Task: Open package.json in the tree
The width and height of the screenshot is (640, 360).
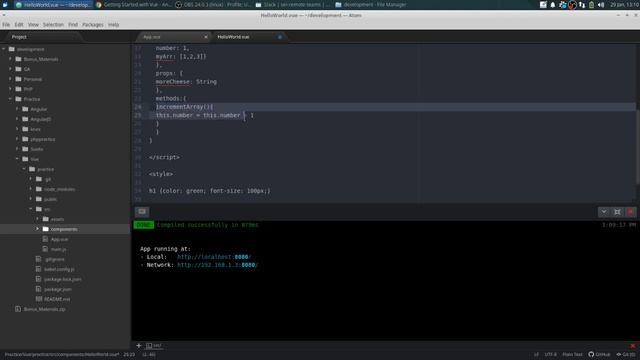Action: [58, 289]
